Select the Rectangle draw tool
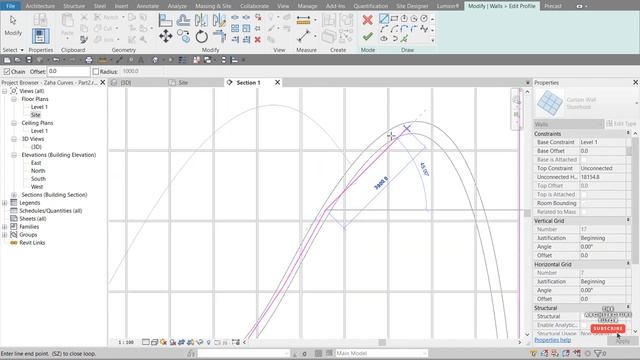640x360 pixels. tap(394, 18)
